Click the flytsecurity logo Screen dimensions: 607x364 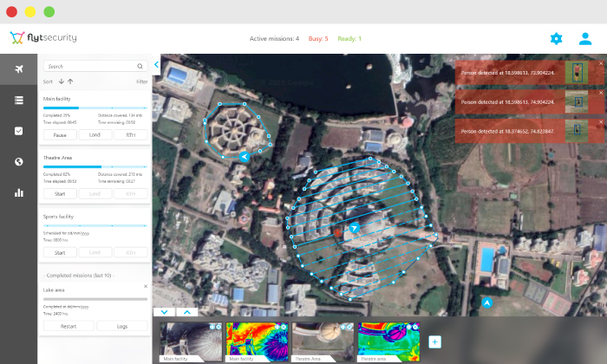tap(43, 38)
